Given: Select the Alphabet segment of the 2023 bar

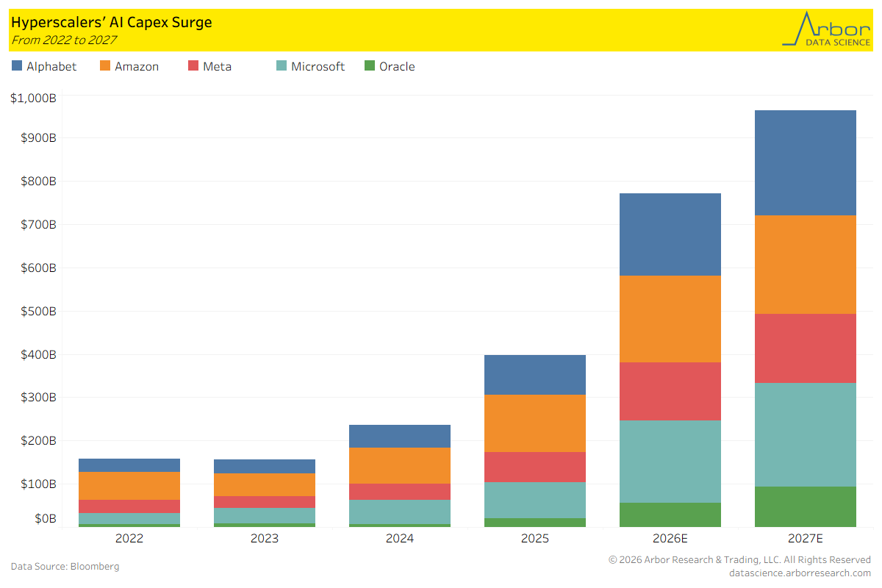Looking at the screenshot, I should pos(265,466).
